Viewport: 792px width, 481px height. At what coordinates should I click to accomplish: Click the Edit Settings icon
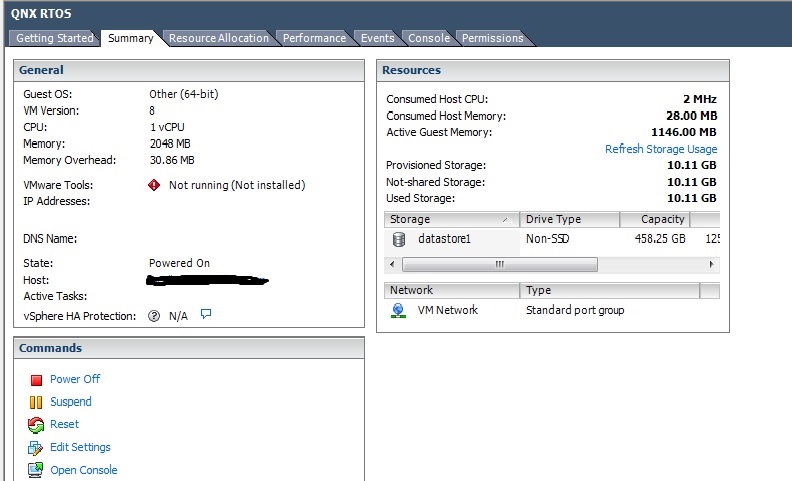coord(36,448)
